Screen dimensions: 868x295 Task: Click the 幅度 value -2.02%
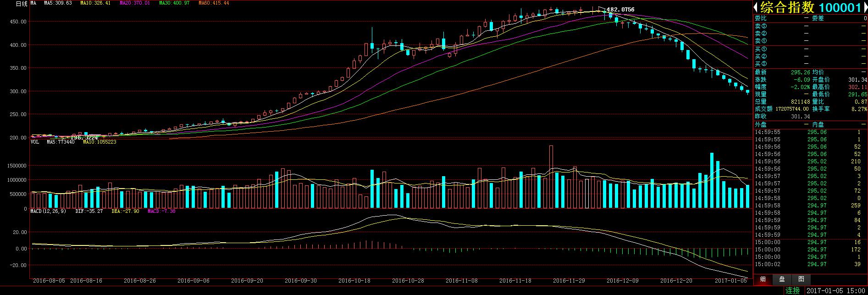[801, 87]
